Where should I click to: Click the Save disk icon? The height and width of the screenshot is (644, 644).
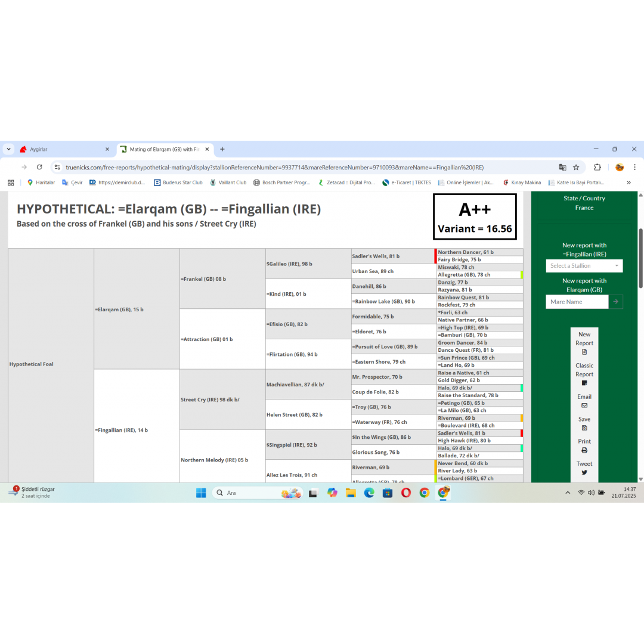(x=584, y=428)
